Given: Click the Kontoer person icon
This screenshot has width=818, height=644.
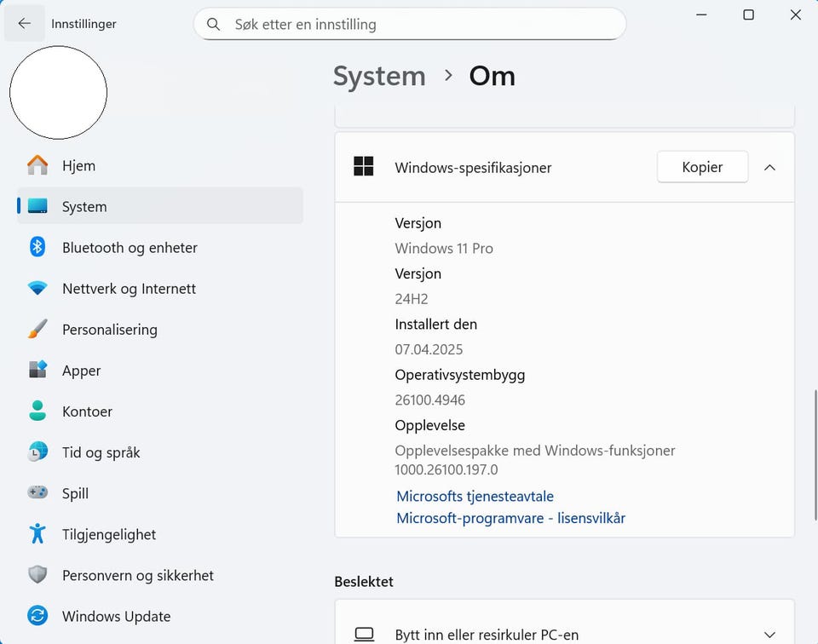Looking at the screenshot, I should click(x=37, y=411).
